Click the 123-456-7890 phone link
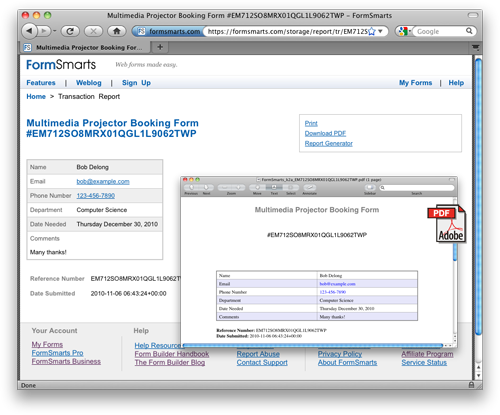 [96, 196]
